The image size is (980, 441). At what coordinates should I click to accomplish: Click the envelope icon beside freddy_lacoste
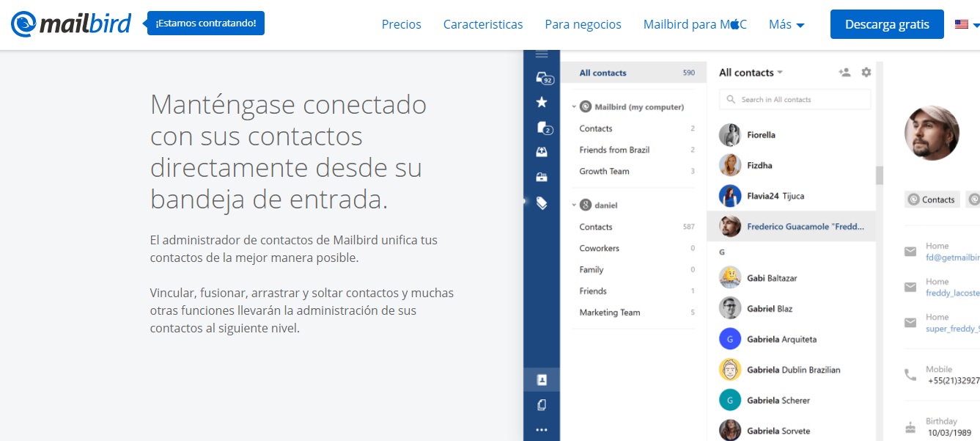[x=910, y=287]
